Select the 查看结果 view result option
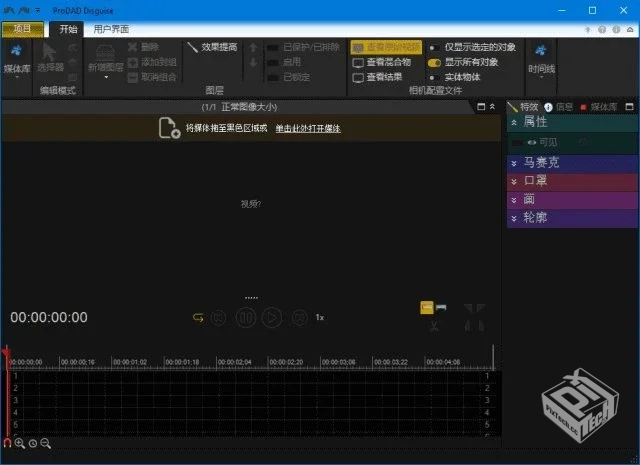This screenshot has width=640, height=465. pyautogui.click(x=378, y=77)
